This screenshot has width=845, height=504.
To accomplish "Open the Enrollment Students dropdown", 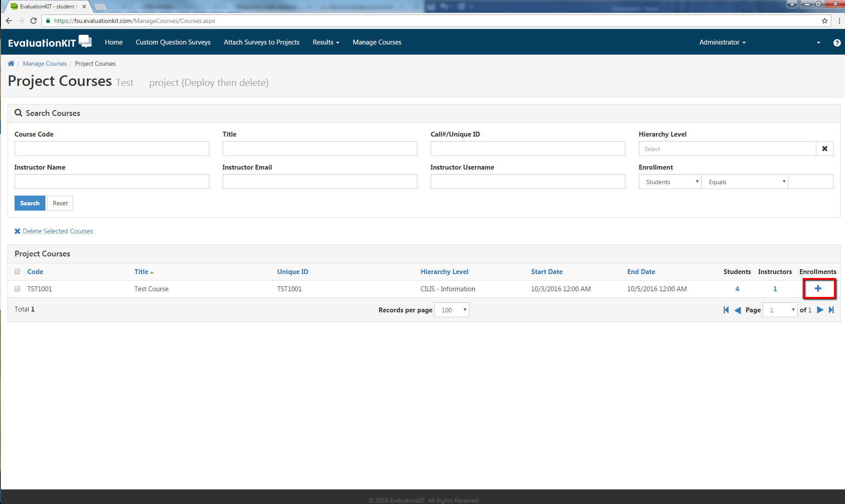I will coord(670,182).
